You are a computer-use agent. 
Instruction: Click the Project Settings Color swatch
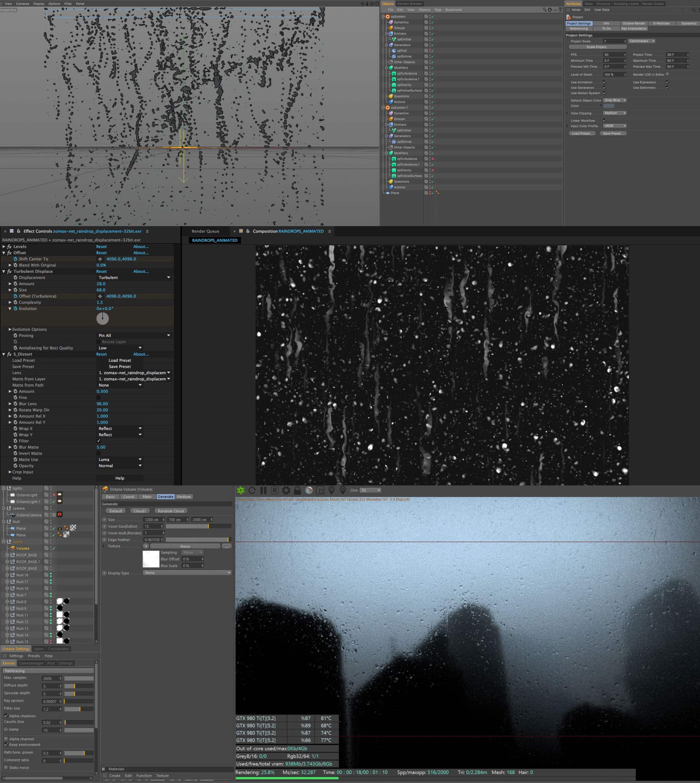pyautogui.click(x=608, y=106)
